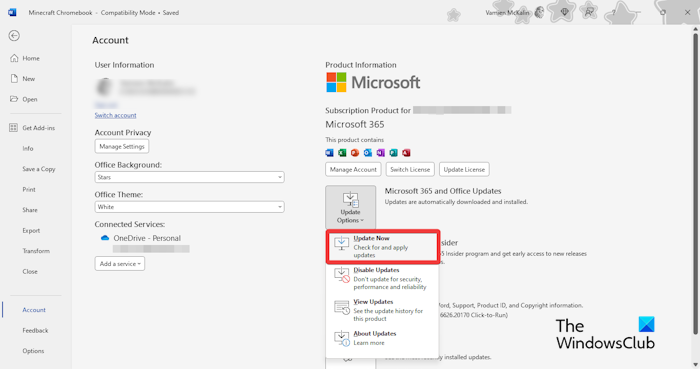Open Get Add-ins from sidebar
700x369 pixels.
pyautogui.click(x=38, y=128)
